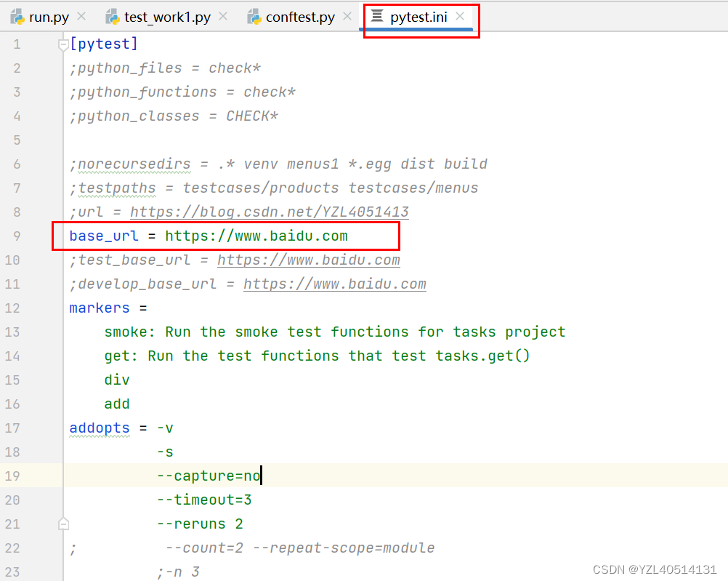Click the markers key on line 12
The height and width of the screenshot is (581, 728).
(100, 308)
